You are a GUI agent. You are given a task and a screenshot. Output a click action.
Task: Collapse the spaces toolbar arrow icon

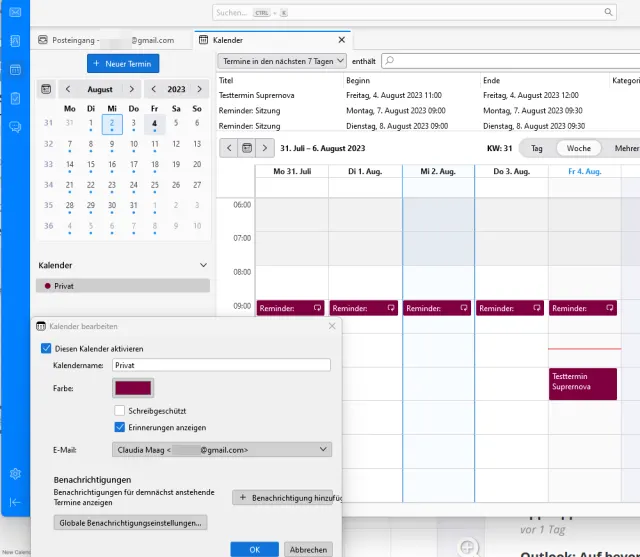click(x=15, y=502)
